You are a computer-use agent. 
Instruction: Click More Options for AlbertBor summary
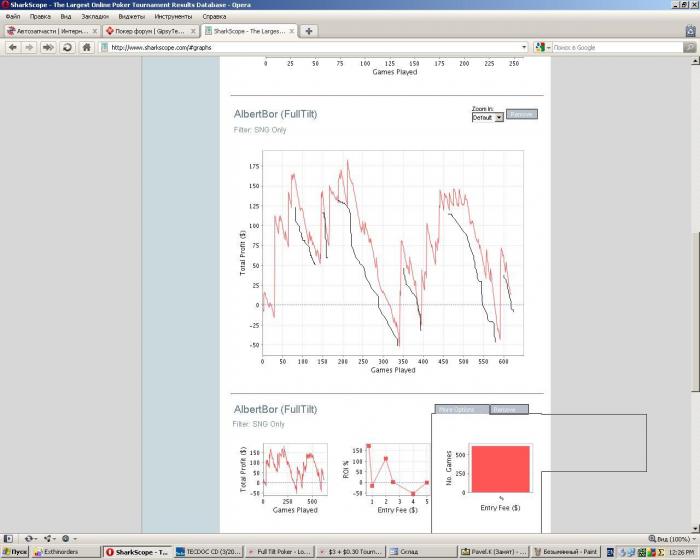[462, 410]
